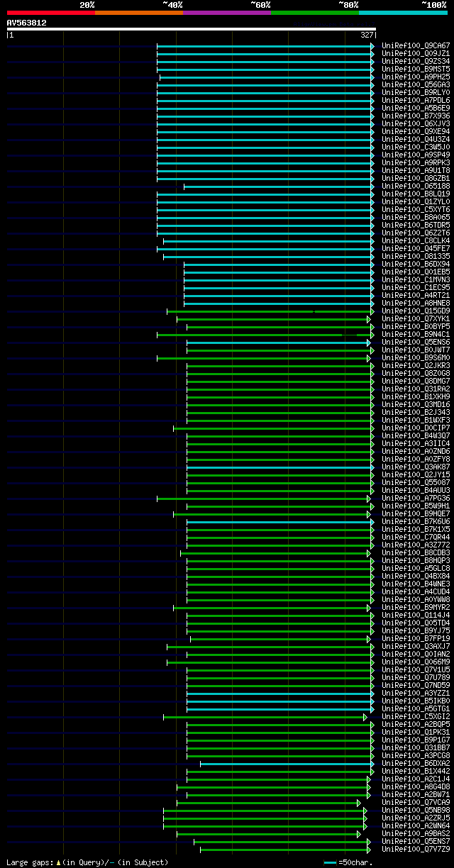This screenshot has width=454, height=868.
Task: Click the UniRef100_Q1ZYL0 label
Action: 416,201
